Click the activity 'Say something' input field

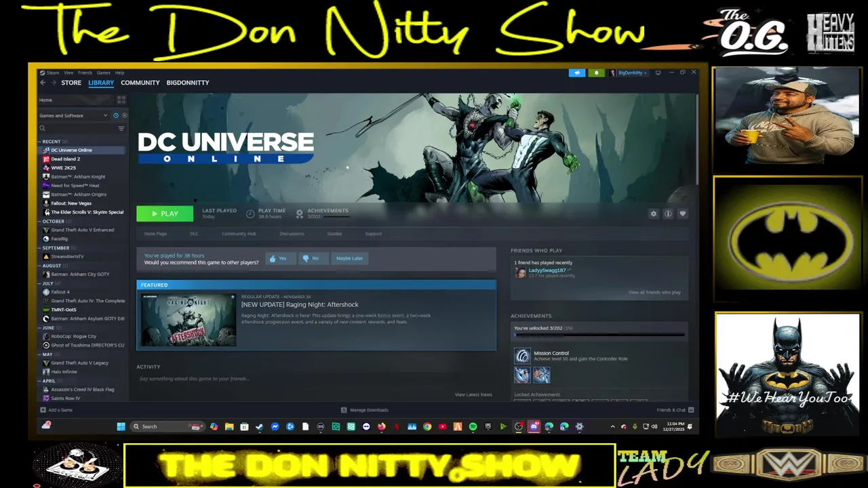pos(316,379)
